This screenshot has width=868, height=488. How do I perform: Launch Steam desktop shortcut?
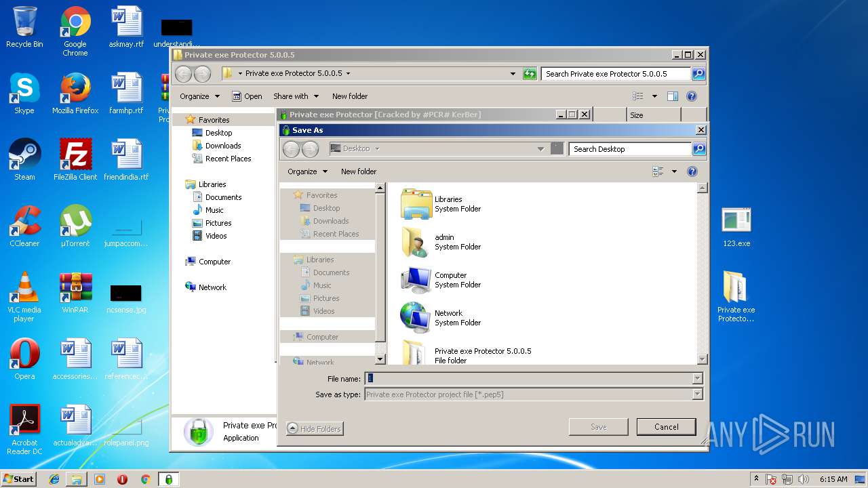pyautogui.click(x=24, y=160)
